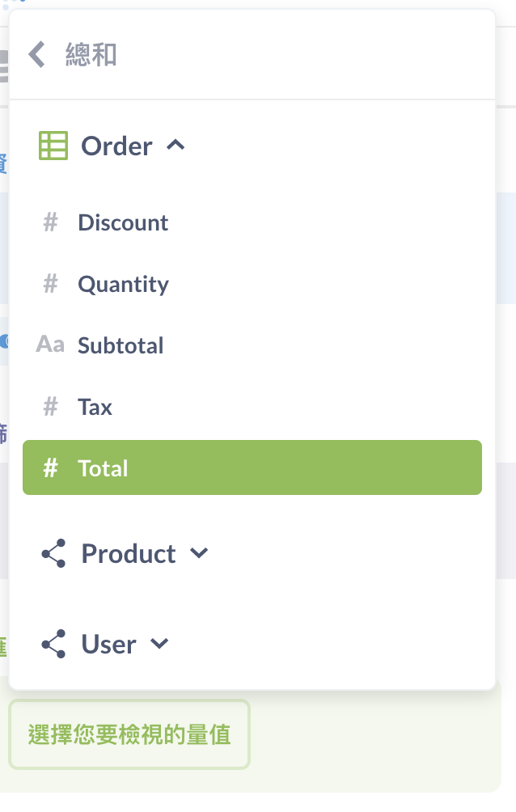Click the hash icon in highlighted Total row

tap(50, 468)
